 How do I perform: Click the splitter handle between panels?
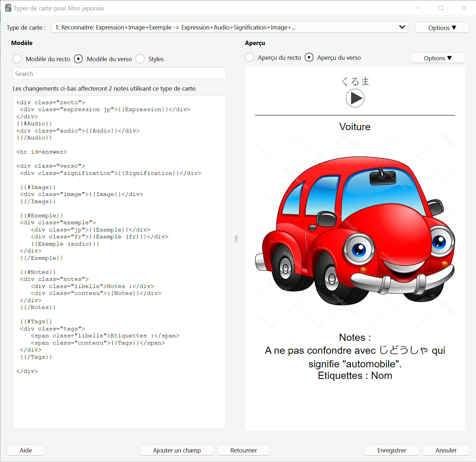tap(236, 239)
